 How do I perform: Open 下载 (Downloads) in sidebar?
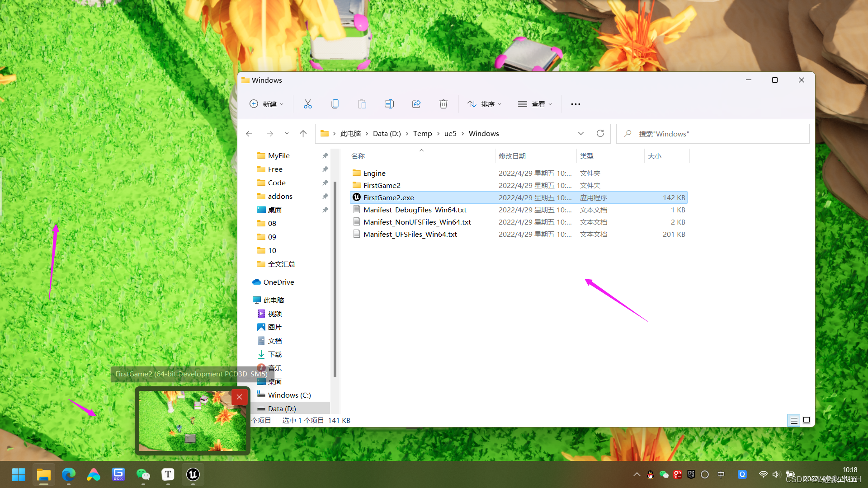(274, 354)
